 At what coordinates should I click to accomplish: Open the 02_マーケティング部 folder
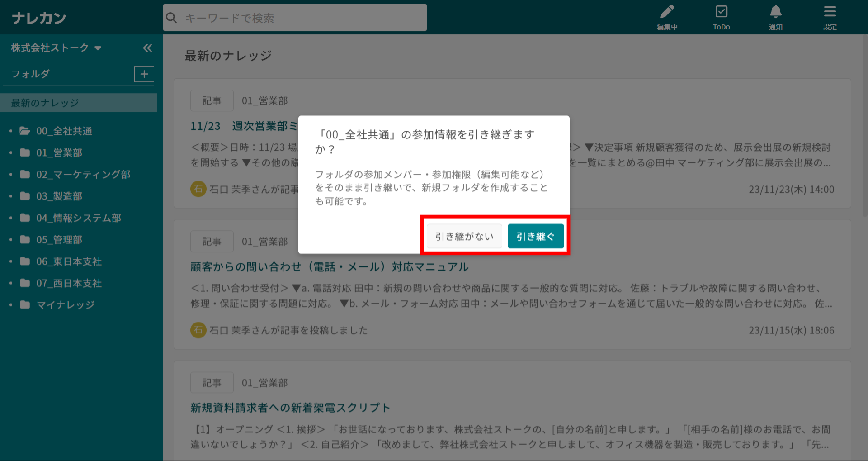[x=83, y=175]
